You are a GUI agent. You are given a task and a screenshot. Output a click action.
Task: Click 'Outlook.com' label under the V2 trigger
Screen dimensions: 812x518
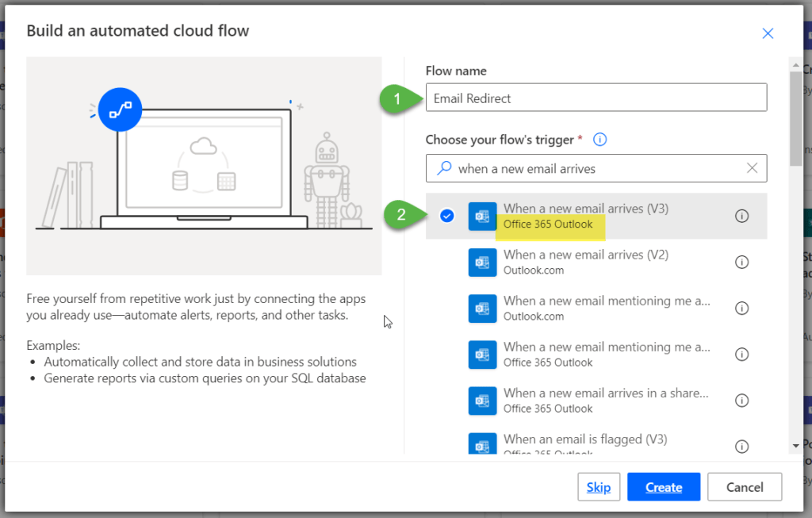click(534, 271)
